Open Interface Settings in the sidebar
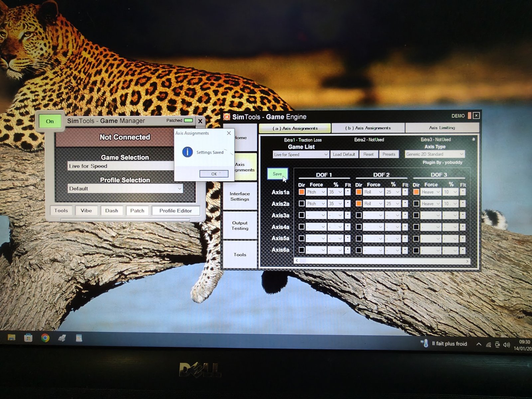 pos(240,196)
